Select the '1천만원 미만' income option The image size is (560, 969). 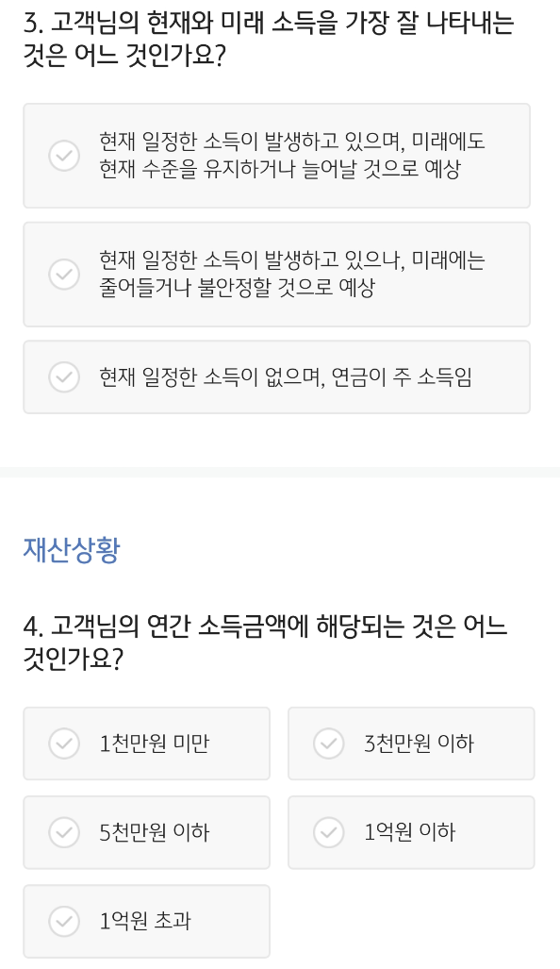[146, 743]
